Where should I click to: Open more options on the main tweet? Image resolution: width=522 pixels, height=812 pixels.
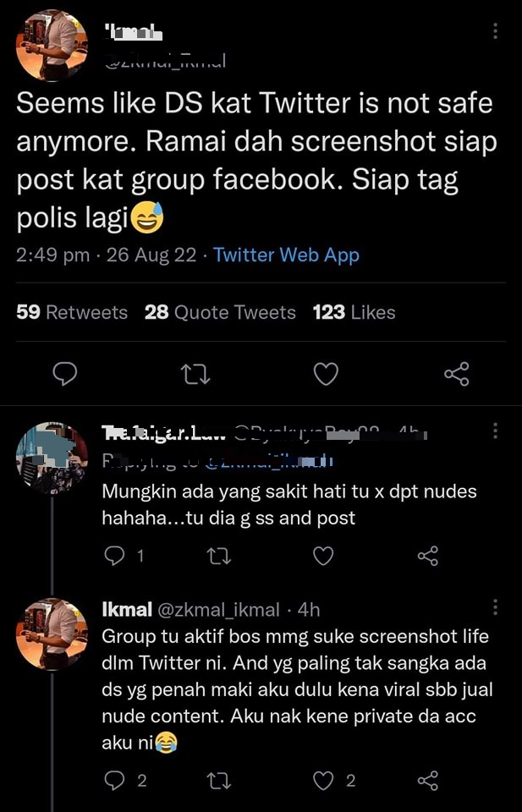(495, 31)
